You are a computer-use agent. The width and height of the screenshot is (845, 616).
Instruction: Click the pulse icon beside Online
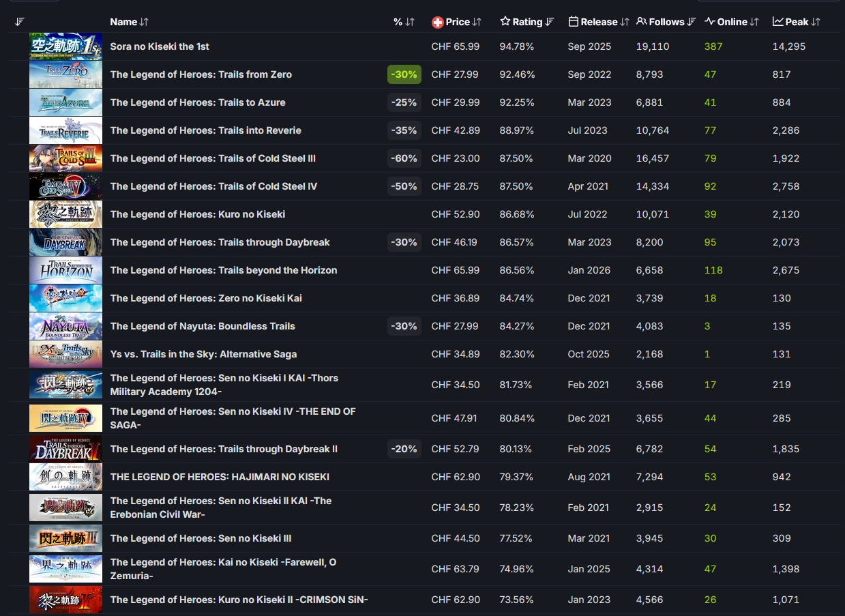710,22
